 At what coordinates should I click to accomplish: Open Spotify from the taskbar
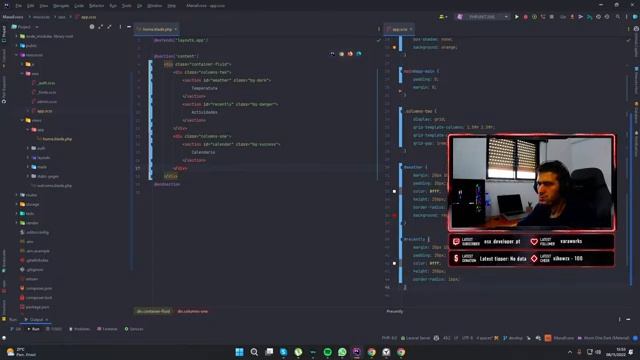(327, 352)
